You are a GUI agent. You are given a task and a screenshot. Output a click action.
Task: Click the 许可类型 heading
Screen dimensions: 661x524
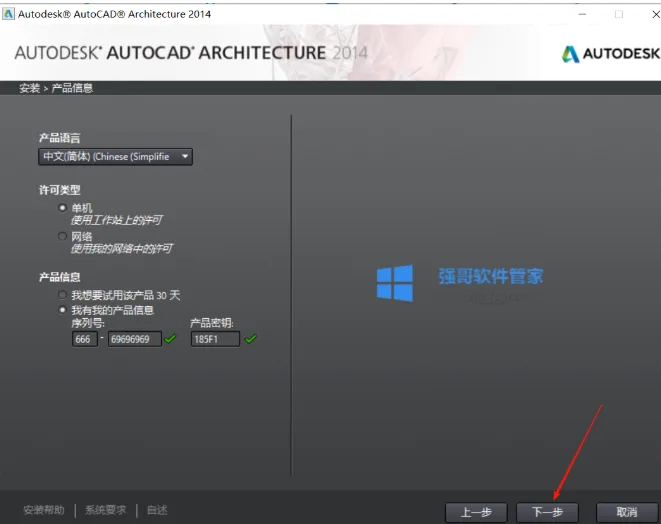pyautogui.click(x=59, y=190)
